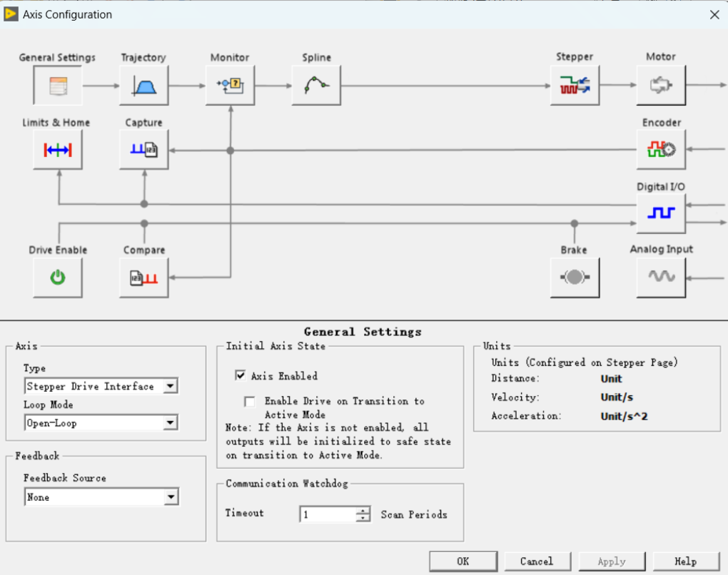Screen dimensions: 728x575
Task: Open the Compare settings icon
Action: (144, 278)
